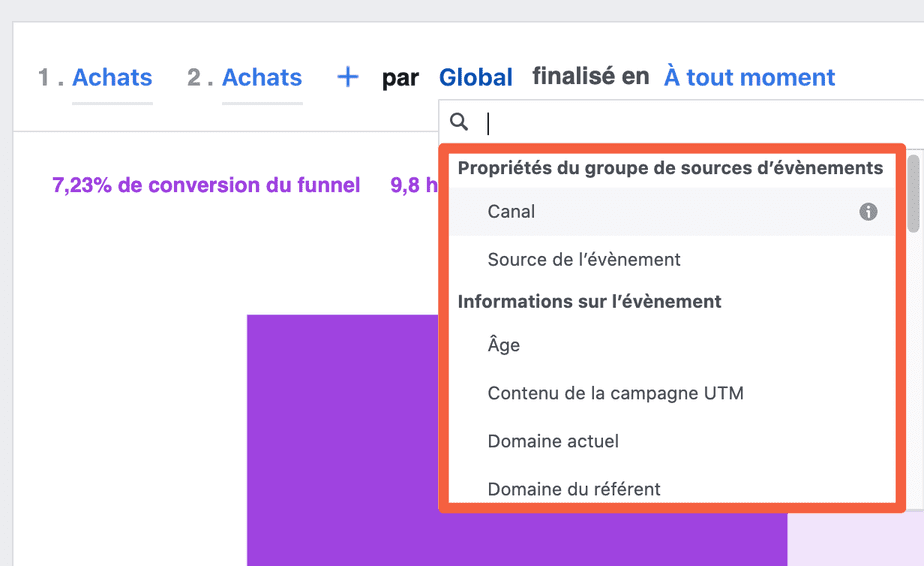Open the second Achats step selector
The height and width of the screenshot is (566, 924).
[x=262, y=77]
